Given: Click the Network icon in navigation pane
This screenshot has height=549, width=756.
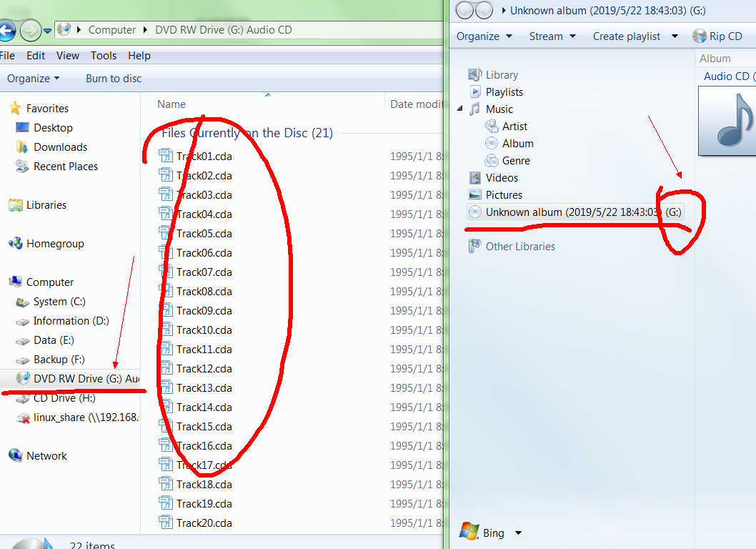Looking at the screenshot, I should 16,455.
